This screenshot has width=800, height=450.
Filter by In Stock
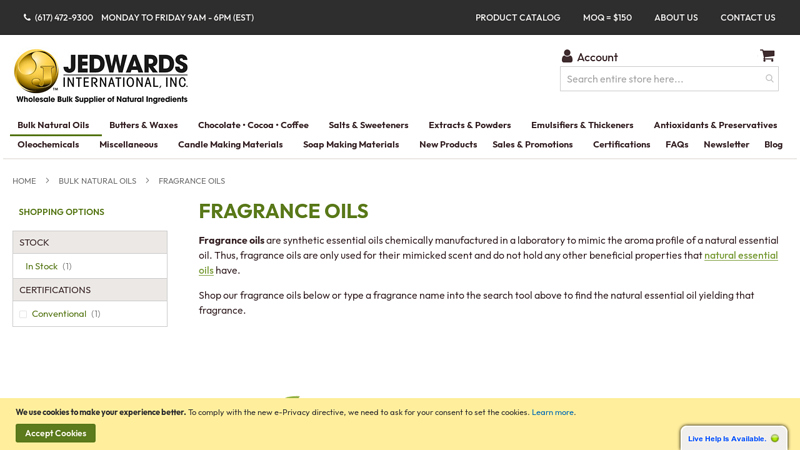pyautogui.click(x=41, y=266)
